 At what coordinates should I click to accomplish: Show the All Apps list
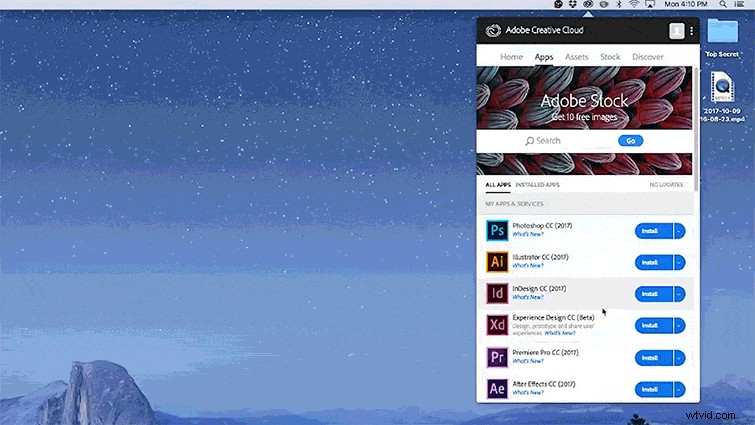point(498,185)
